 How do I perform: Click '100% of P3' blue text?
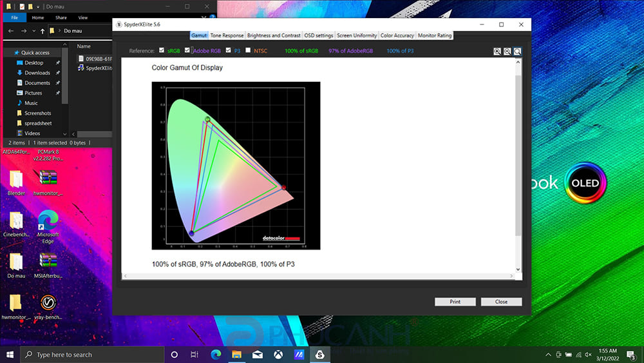(400, 51)
